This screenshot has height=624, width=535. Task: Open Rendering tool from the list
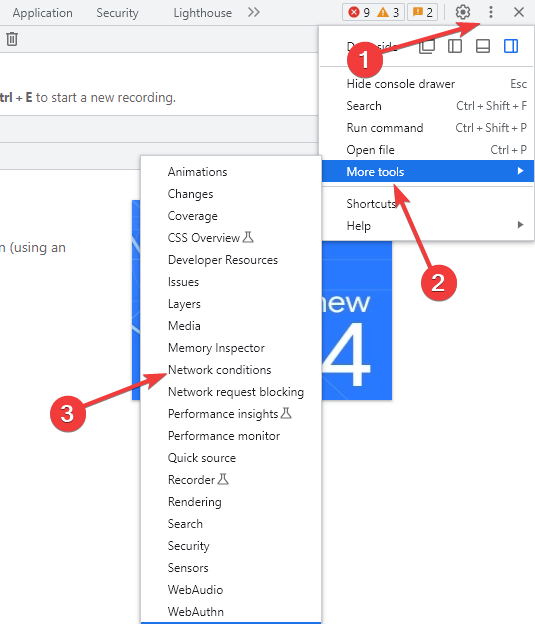[x=195, y=502]
